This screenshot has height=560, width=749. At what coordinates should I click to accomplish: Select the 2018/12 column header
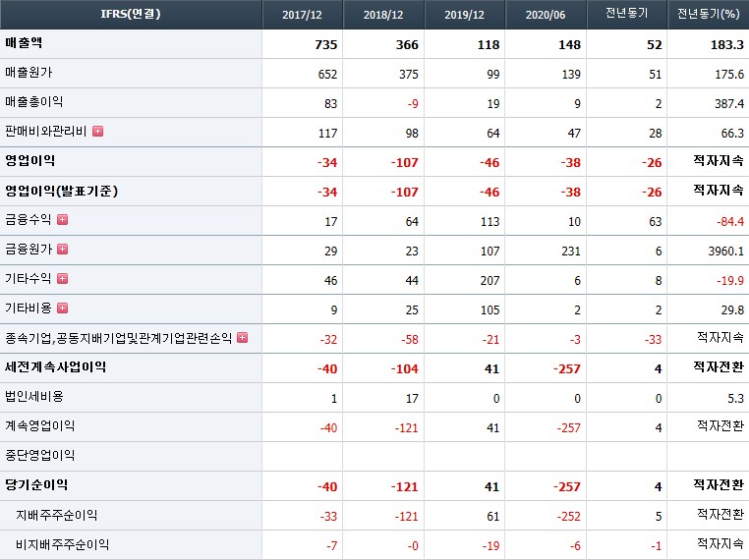383,15
